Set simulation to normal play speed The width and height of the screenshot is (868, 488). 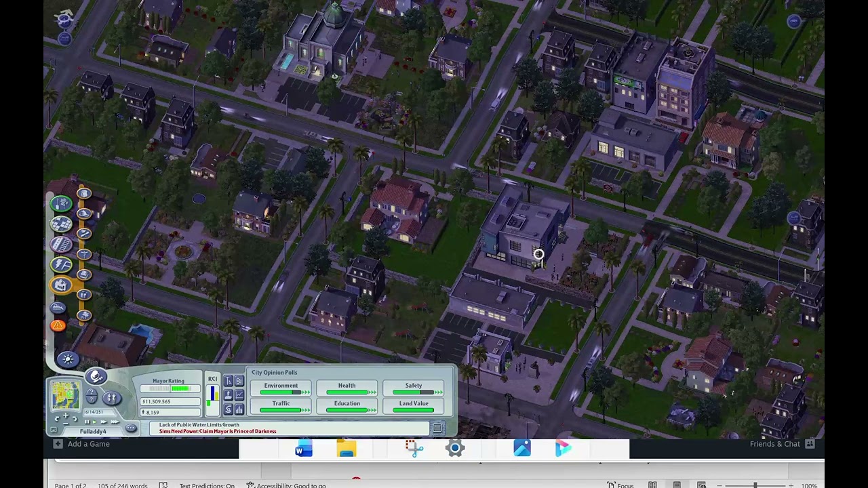(x=96, y=422)
